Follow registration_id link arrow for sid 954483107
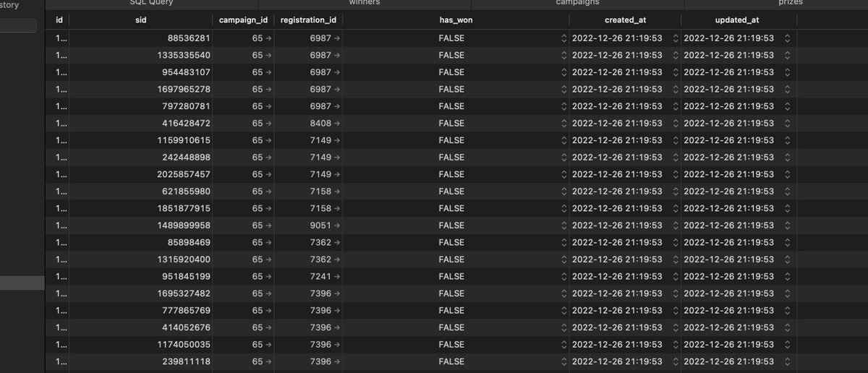 (x=337, y=72)
